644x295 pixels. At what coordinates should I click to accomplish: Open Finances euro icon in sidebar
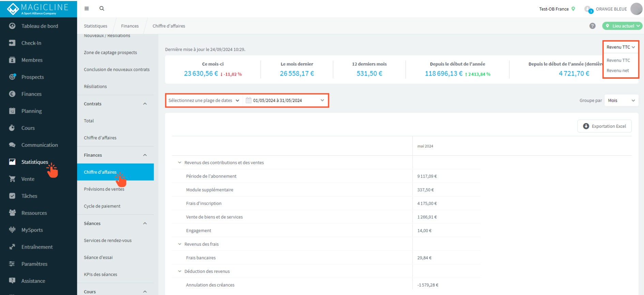pos(12,94)
